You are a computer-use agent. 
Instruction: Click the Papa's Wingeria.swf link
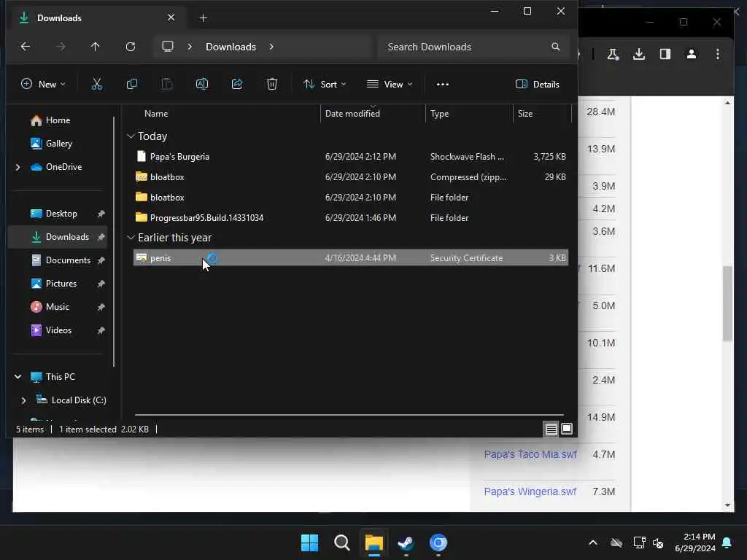530,491
